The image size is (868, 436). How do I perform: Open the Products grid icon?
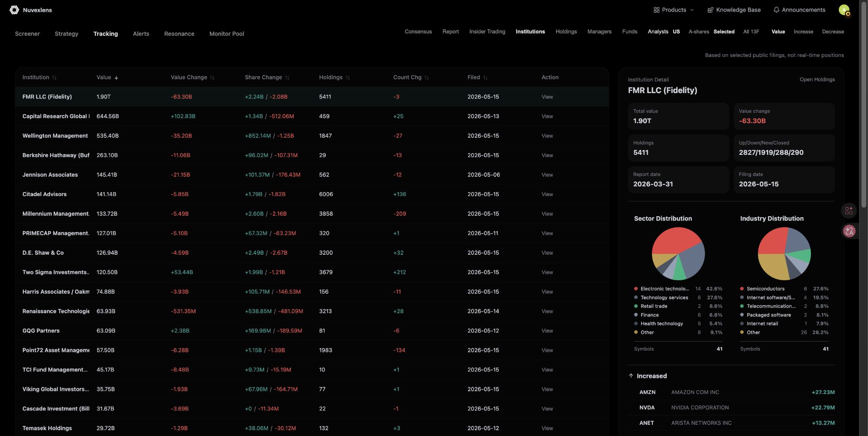pyautogui.click(x=656, y=10)
